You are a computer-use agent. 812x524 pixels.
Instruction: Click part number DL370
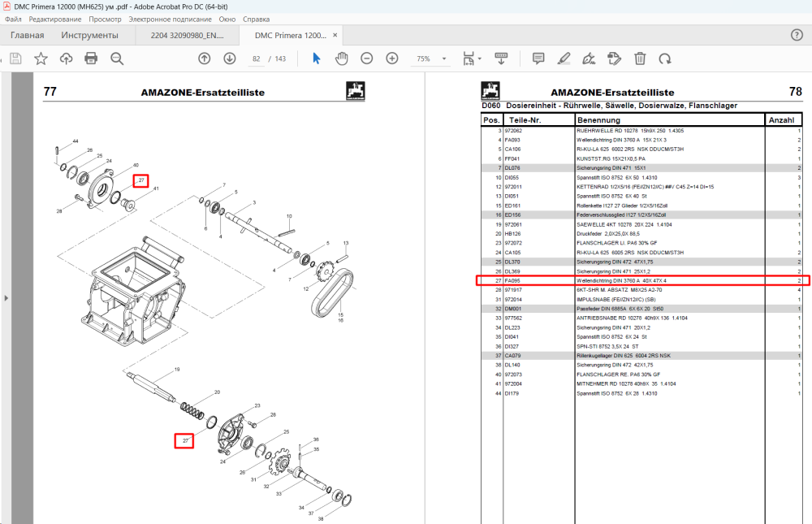coord(512,262)
